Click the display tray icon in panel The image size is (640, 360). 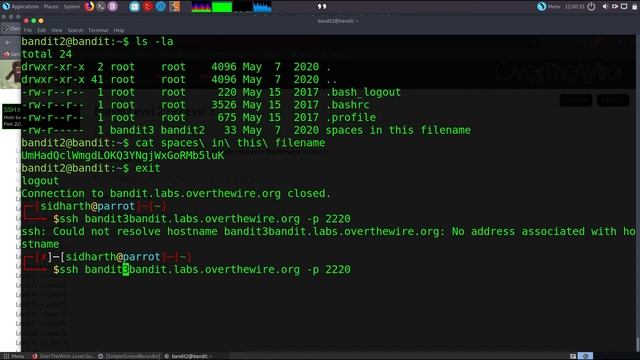coord(624,7)
